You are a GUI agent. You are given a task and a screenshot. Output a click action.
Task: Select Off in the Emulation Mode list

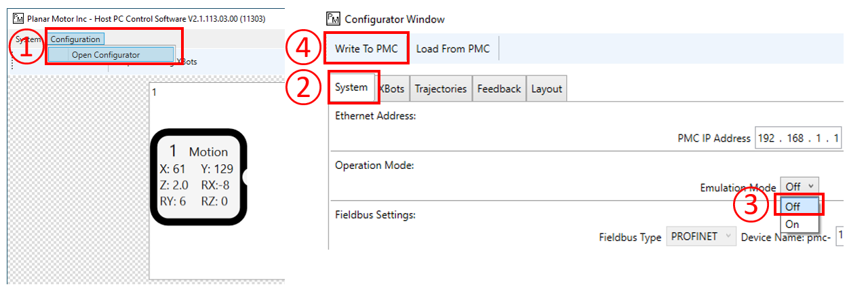tap(793, 206)
